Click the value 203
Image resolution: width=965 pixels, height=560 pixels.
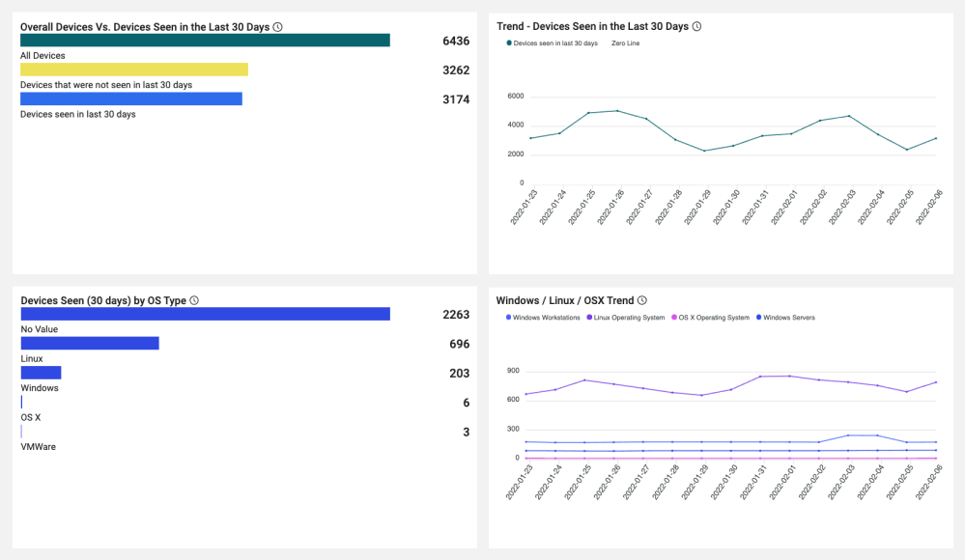[x=460, y=374]
